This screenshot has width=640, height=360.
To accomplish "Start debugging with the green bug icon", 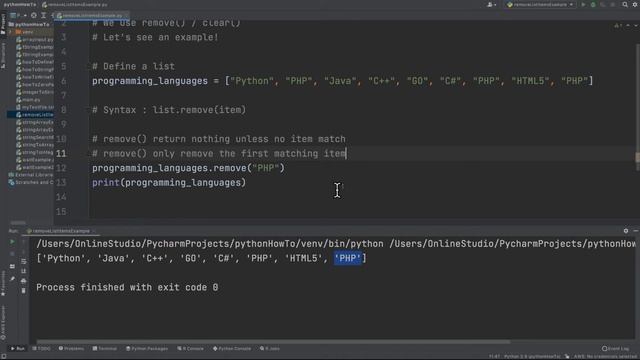I will pyautogui.click(x=593, y=4).
